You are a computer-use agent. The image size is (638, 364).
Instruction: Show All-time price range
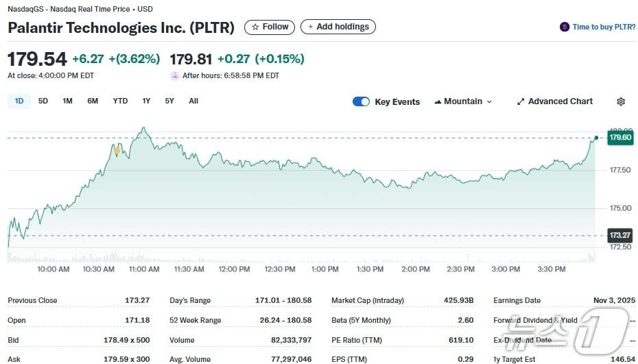[x=193, y=101]
